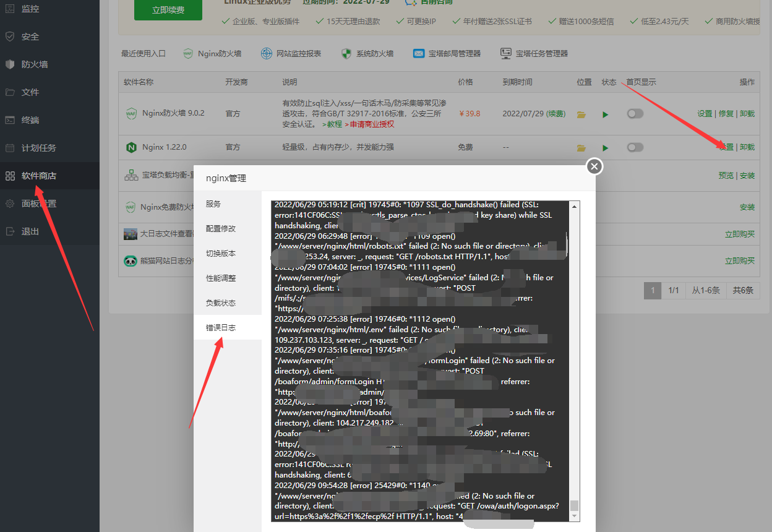The height and width of the screenshot is (532, 772).
Task: Click 修复 for Nginx防火墙 9.0.2
Action: pyautogui.click(x=726, y=114)
